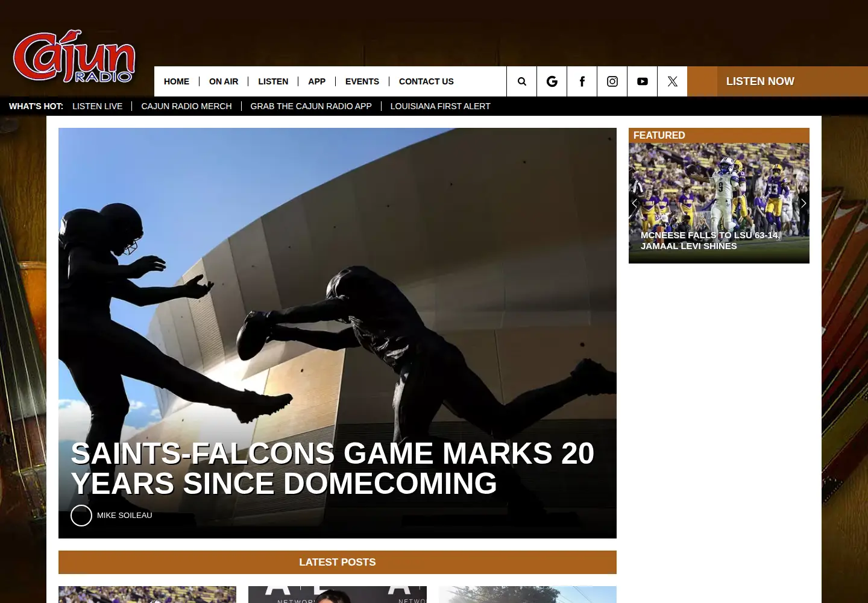
Task: Show next featured slide arrow
Action: click(x=803, y=203)
